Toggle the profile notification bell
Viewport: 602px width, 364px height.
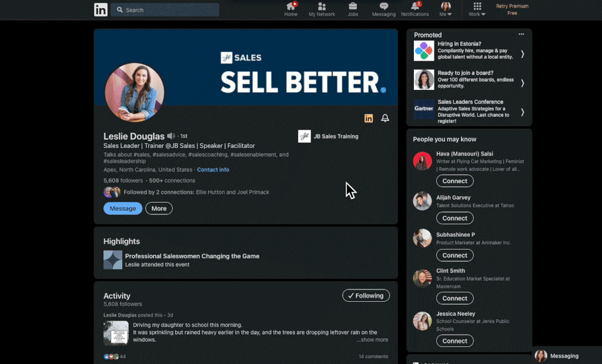click(x=385, y=118)
